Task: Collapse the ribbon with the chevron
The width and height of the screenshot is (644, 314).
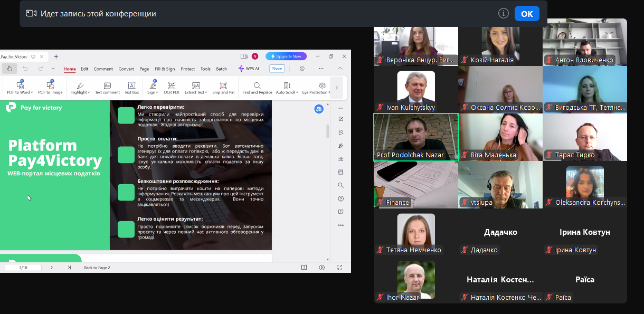Action: click(340, 69)
